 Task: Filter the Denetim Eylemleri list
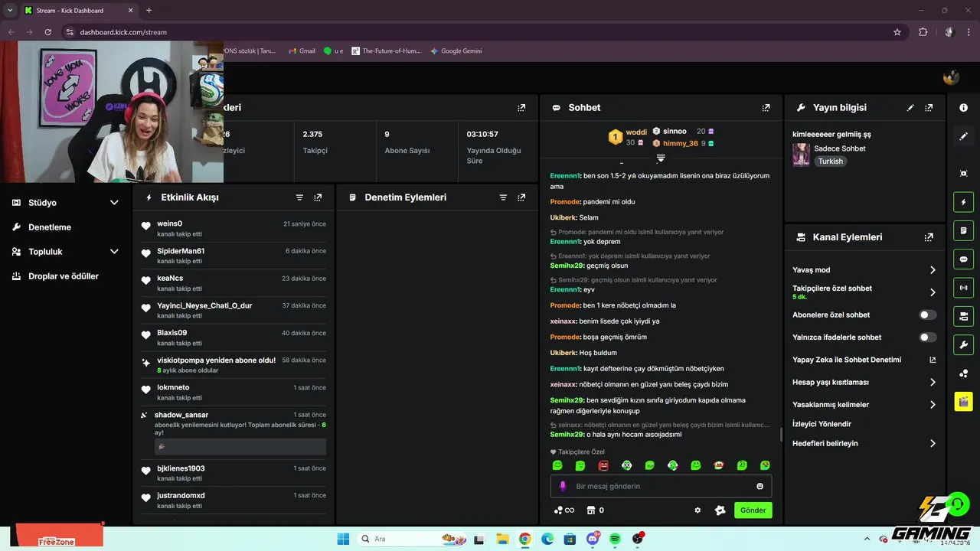click(503, 197)
